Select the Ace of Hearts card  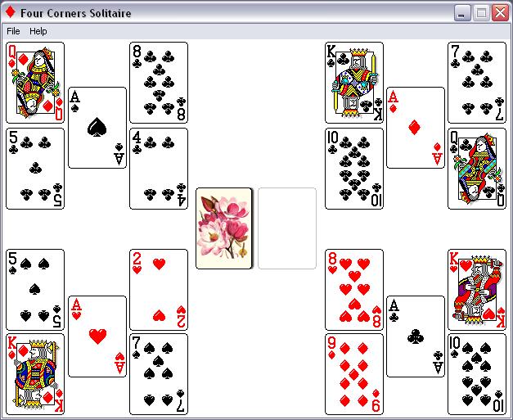tap(97, 336)
